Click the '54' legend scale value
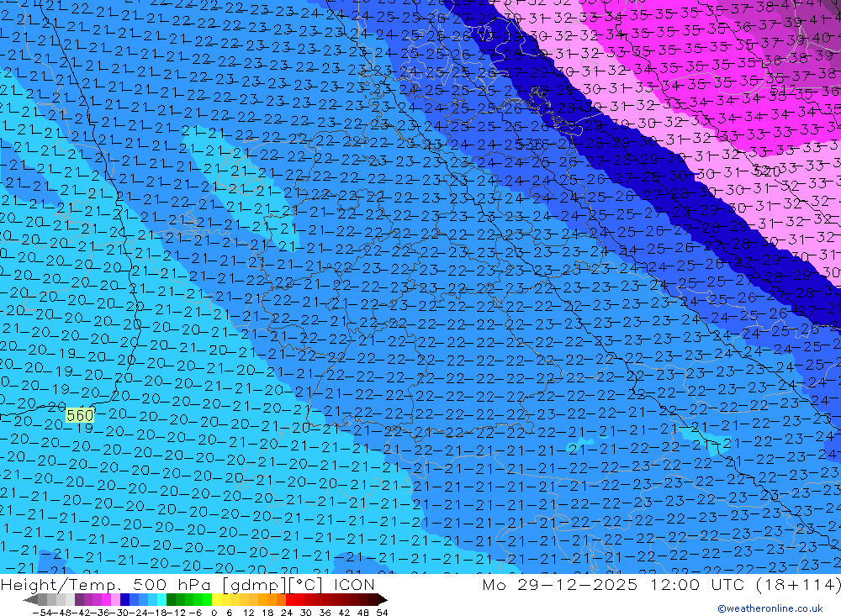This screenshot has width=841, height=616. coord(382,613)
